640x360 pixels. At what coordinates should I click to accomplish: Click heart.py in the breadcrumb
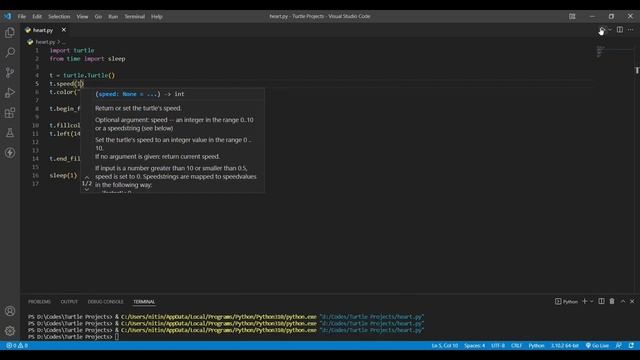(45, 42)
